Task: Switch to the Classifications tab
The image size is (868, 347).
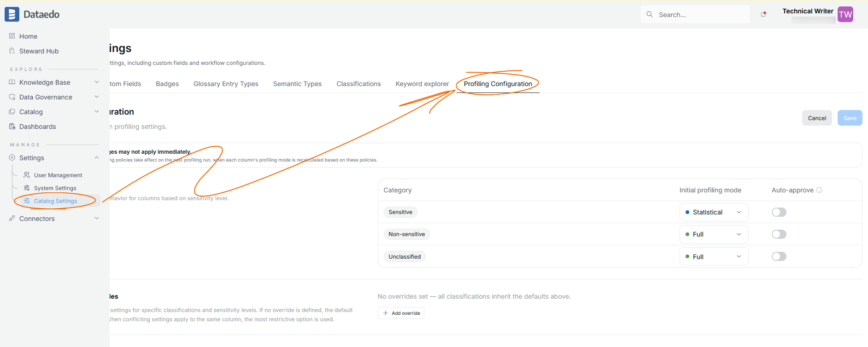Action: [x=358, y=84]
